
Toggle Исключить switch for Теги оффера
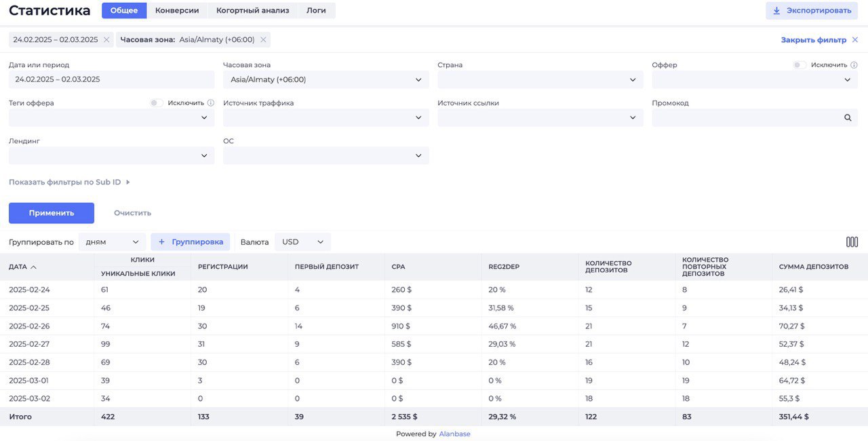157,103
